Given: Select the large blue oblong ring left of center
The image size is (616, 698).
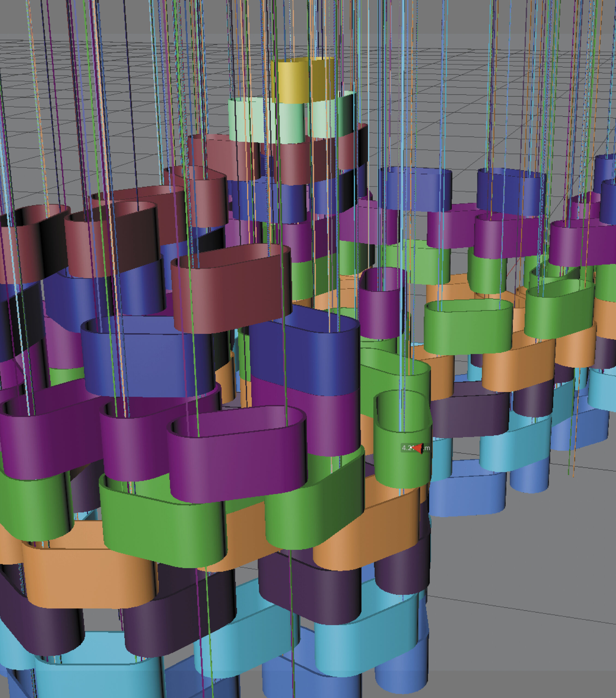Looking at the screenshot, I should 149,355.
